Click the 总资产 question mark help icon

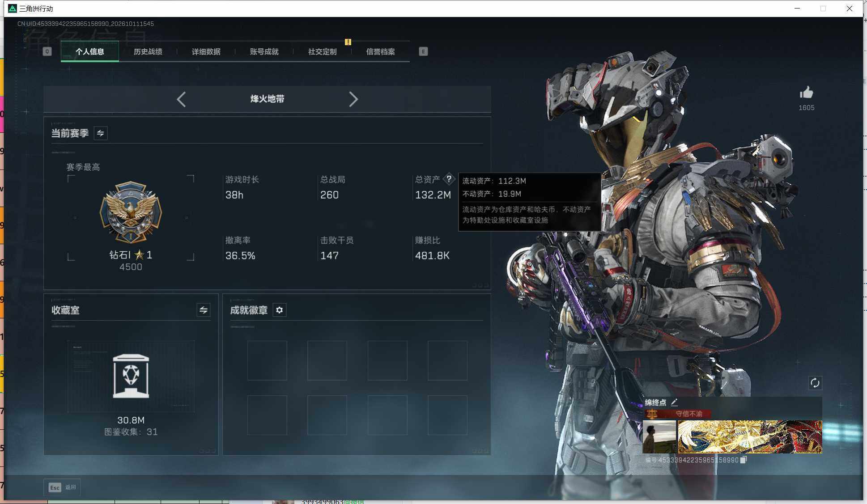[x=449, y=179]
